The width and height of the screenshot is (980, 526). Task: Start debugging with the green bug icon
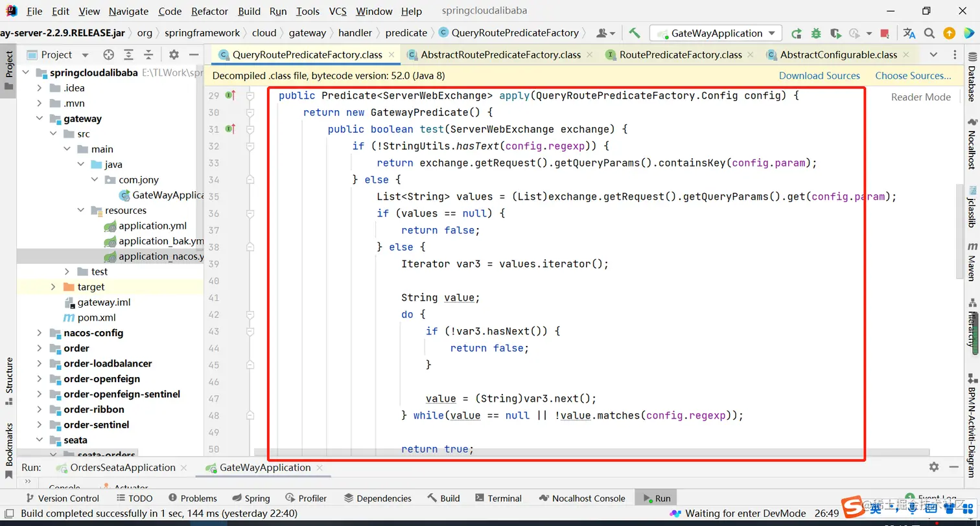pyautogui.click(x=816, y=33)
